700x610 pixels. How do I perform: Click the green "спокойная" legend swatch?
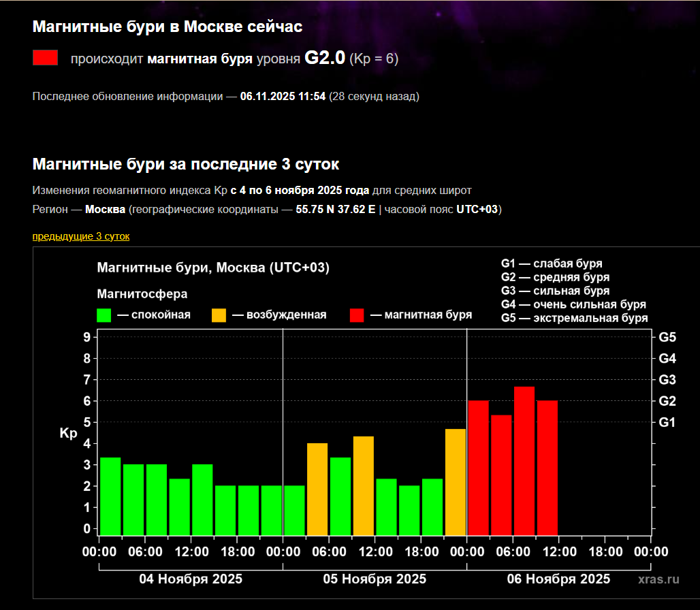click(104, 315)
